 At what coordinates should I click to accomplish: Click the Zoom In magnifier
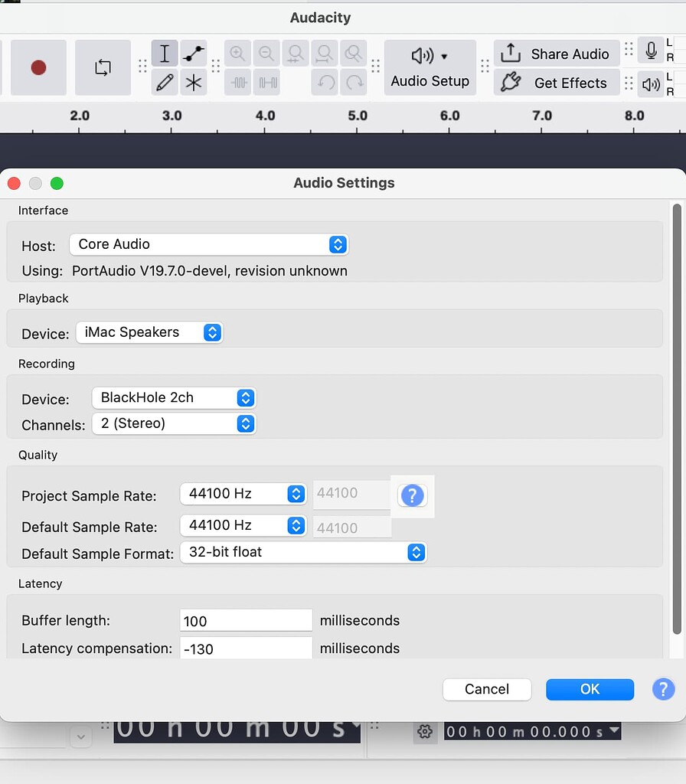point(237,54)
